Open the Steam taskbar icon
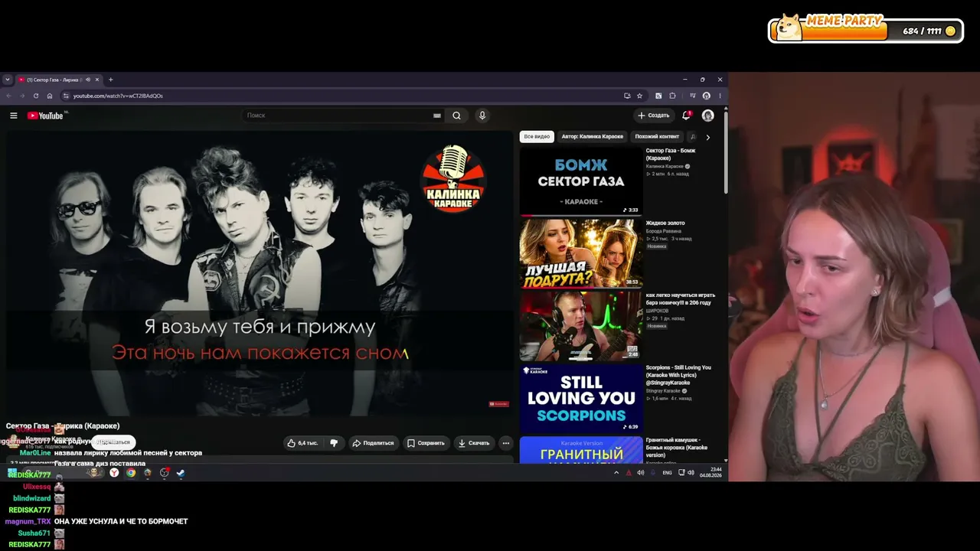The width and height of the screenshot is (980, 551). pos(181,473)
